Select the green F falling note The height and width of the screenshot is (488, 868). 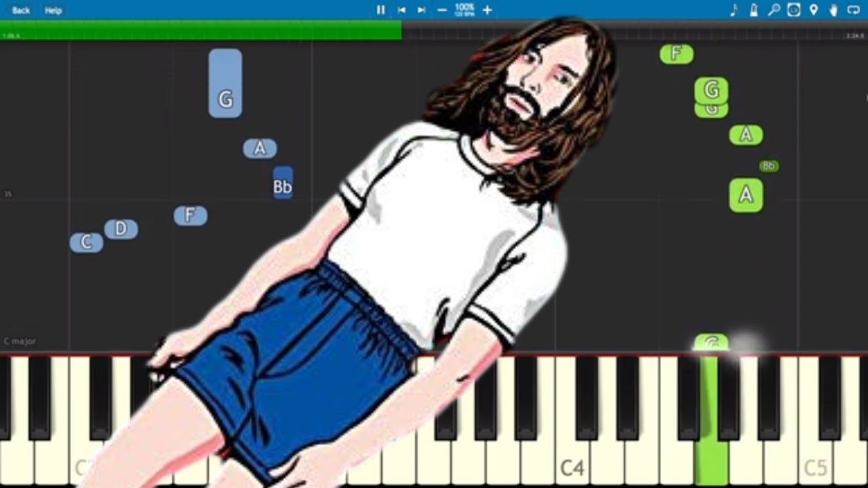click(677, 54)
